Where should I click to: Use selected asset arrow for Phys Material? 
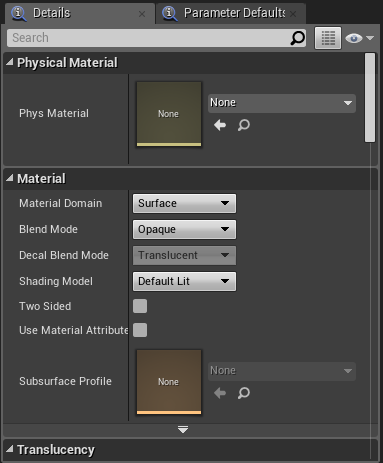click(x=220, y=125)
